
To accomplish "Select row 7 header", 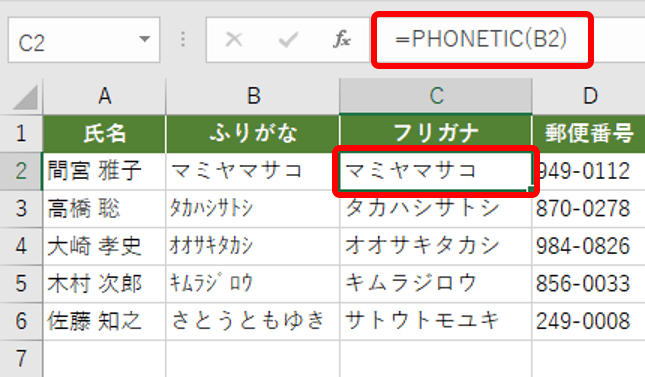I will (21, 358).
